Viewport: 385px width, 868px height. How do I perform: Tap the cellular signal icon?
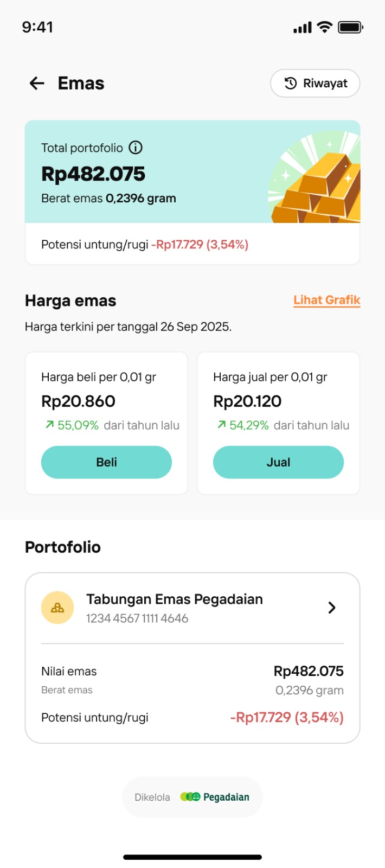[x=303, y=28]
